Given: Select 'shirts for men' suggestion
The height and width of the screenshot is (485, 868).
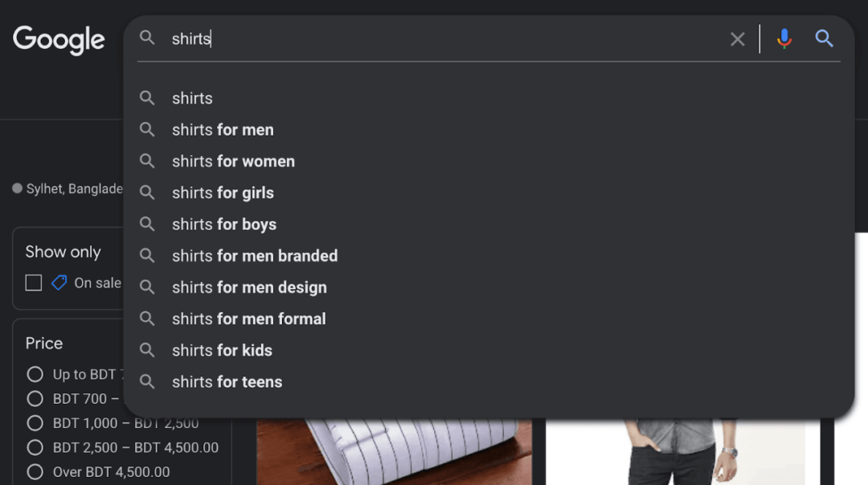Looking at the screenshot, I should click(x=223, y=130).
